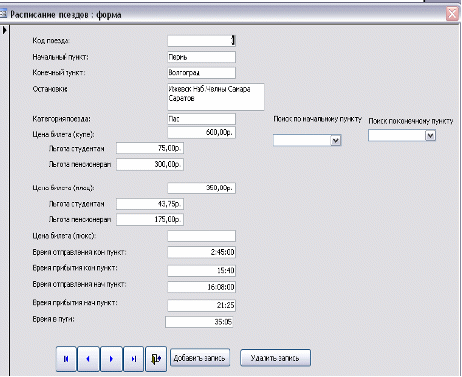Screen dimensions: 462x377
Task: Click the pensioner discount field 300,00р.
Action: click(x=150, y=164)
